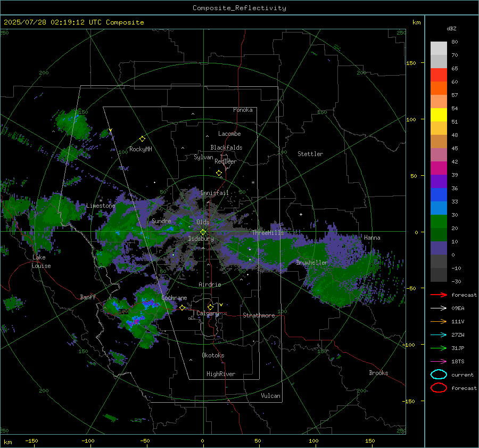This screenshot has width=479, height=448.
Task: Click the RockyMH label
Action: coord(141,149)
